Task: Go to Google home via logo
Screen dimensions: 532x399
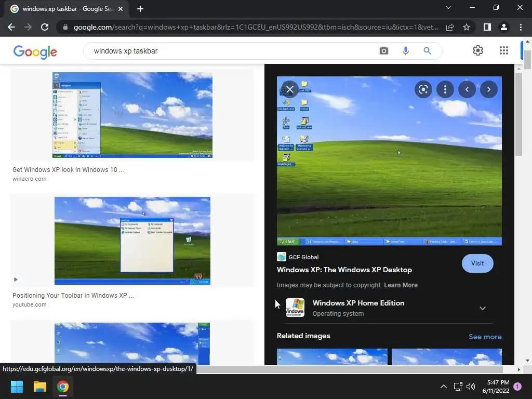Action: pos(35,51)
